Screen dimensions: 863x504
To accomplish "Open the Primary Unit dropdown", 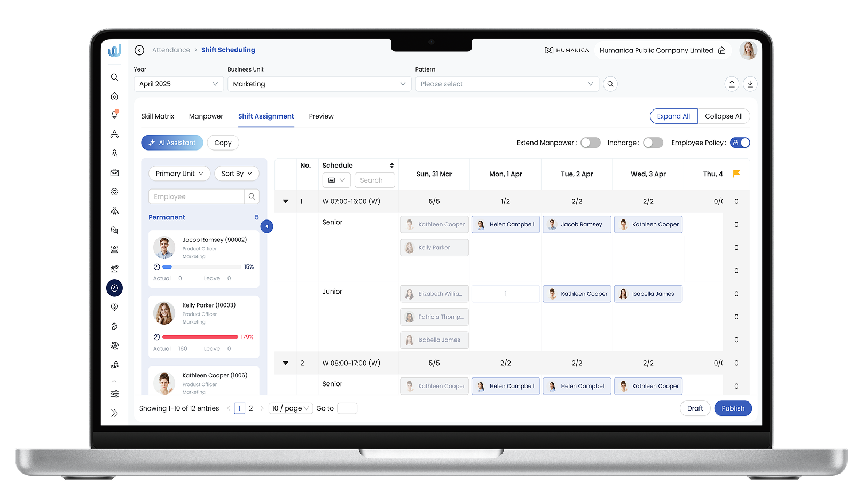I will [179, 174].
